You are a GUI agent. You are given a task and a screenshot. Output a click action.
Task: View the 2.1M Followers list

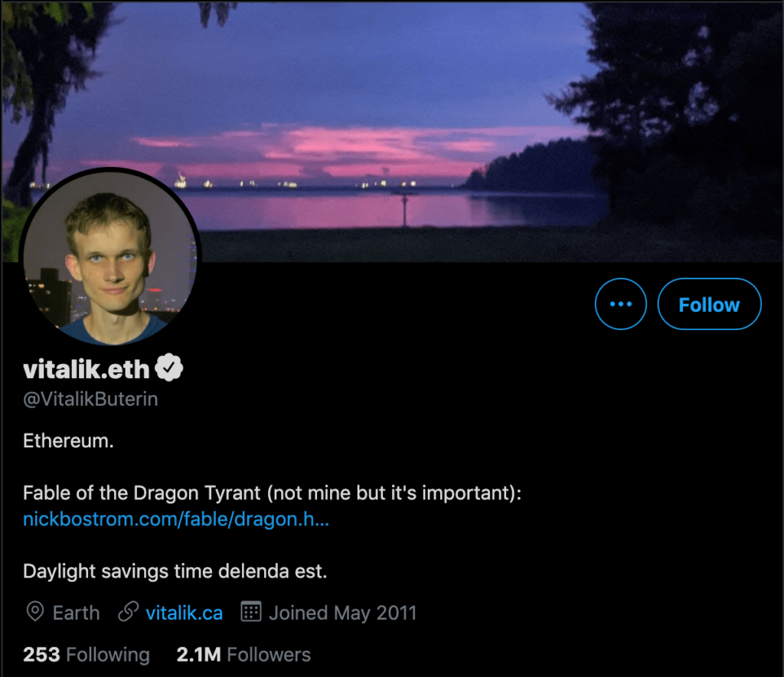point(243,655)
